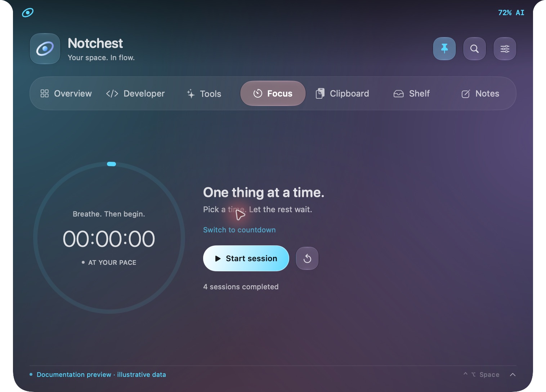Collapse the panel with the bottom chevron
This screenshot has width=546, height=392.
tap(513, 375)
